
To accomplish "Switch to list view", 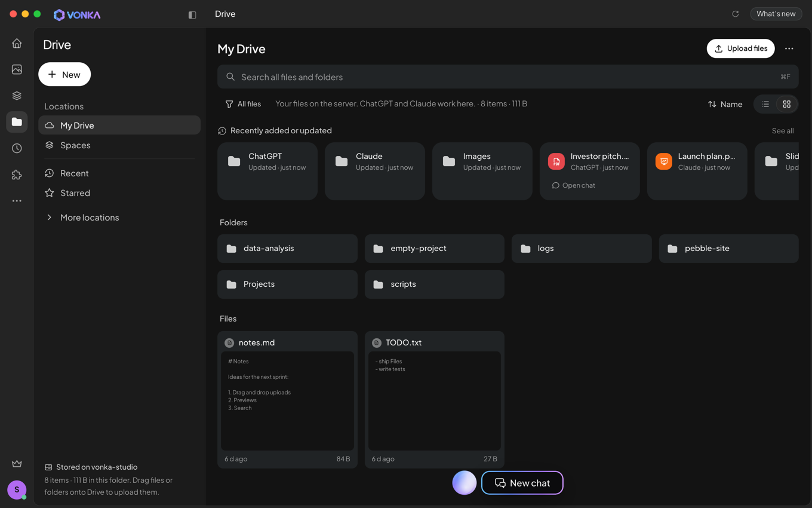I will tap(765, 104).
